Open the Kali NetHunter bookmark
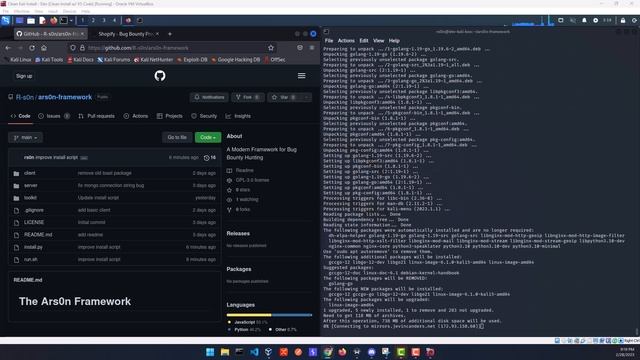 coord(153,60)
